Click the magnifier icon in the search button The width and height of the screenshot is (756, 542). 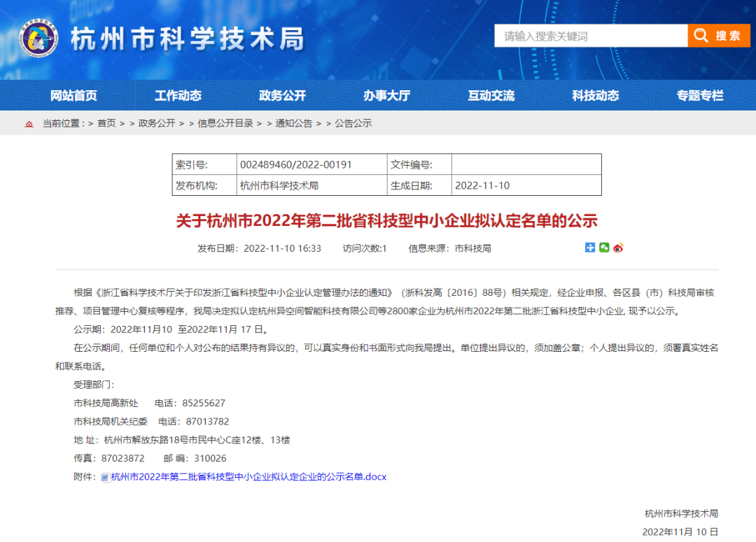700,35
